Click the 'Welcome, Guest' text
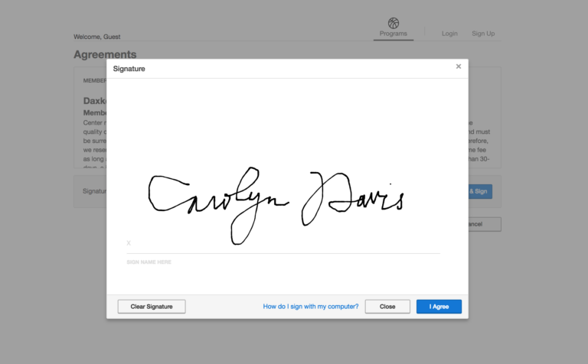 (96, 37)
